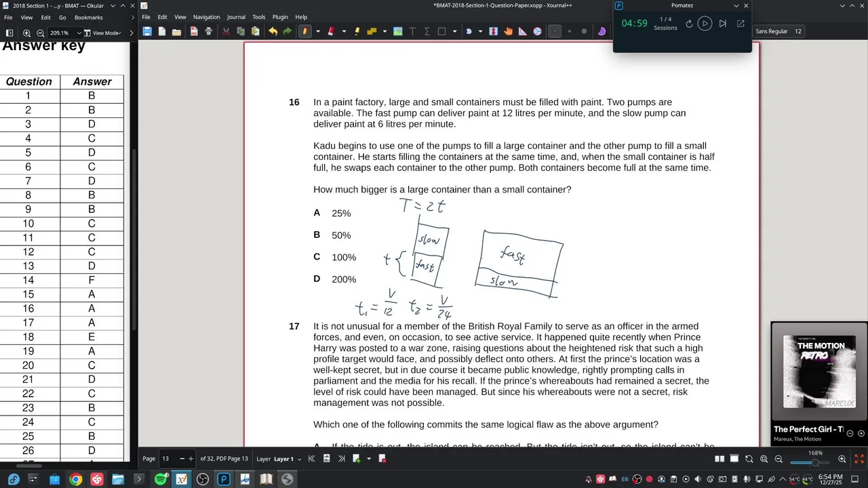
Task: Open file folder icon in Xournal++
Action: click(176, 31)
